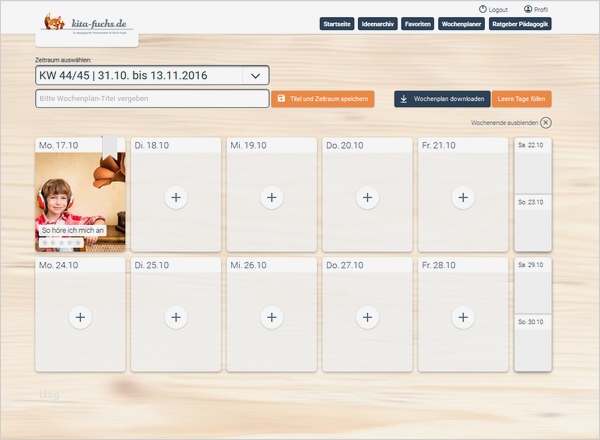The image size is (600, 440).
Task: Add an activity to Di. 25.10
Action: (x=176, y=317)
